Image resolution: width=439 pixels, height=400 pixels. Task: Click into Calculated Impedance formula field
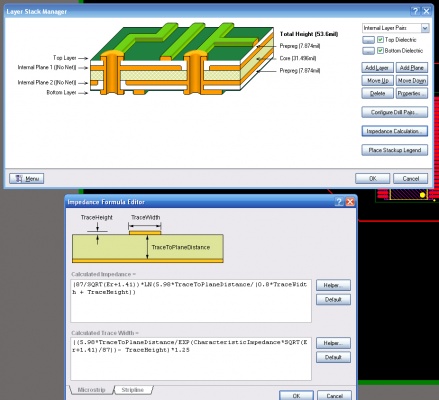(191, 301)
